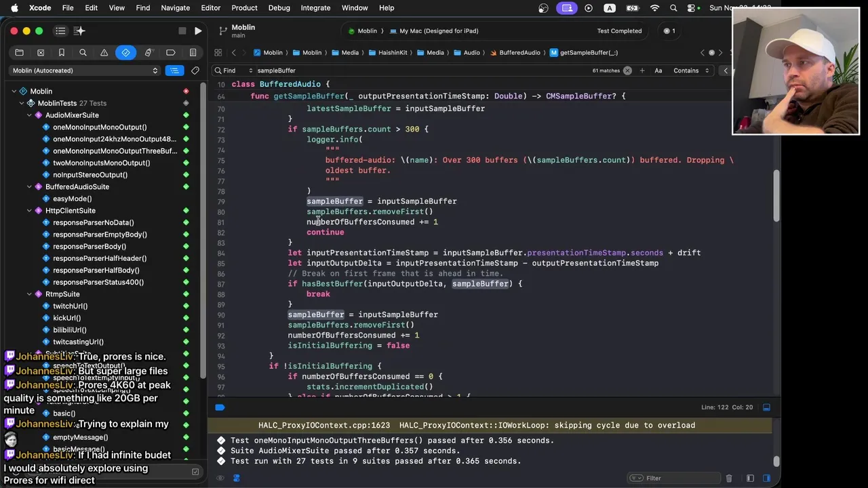The height and width of the screenshot is (488, 868).
Task: Click the getSampleBuffer(_:) breadcrumb
Action: (584, 53)
